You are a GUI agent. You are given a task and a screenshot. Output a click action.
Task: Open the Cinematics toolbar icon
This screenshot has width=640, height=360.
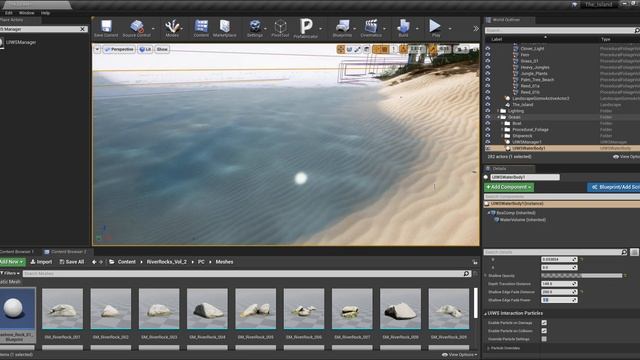click(x=371, y=28)
